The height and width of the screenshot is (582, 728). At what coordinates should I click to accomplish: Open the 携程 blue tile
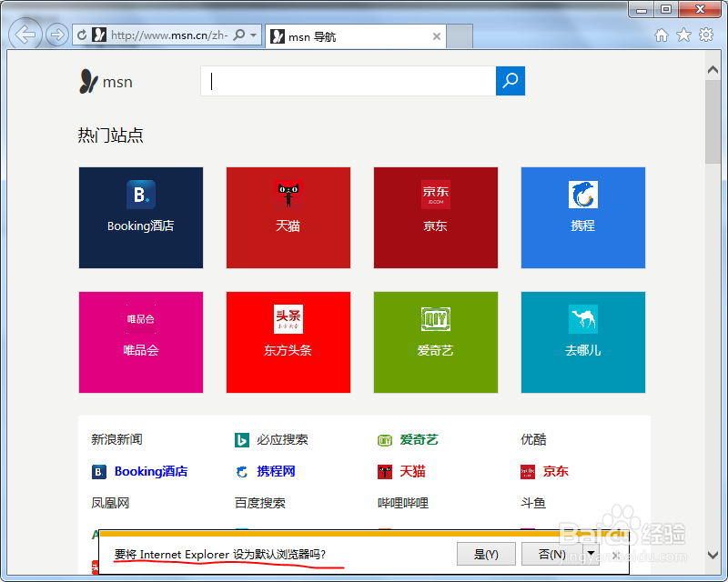point(583,217)
